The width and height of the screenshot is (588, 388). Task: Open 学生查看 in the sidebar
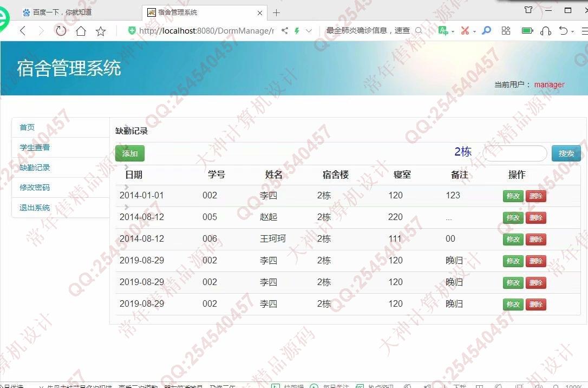pyautogui.click(x=35, y=147)
